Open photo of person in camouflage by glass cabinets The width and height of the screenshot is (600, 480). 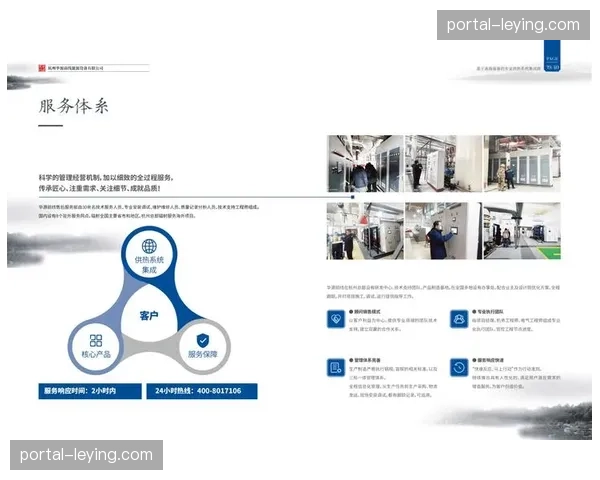point(522,163)
